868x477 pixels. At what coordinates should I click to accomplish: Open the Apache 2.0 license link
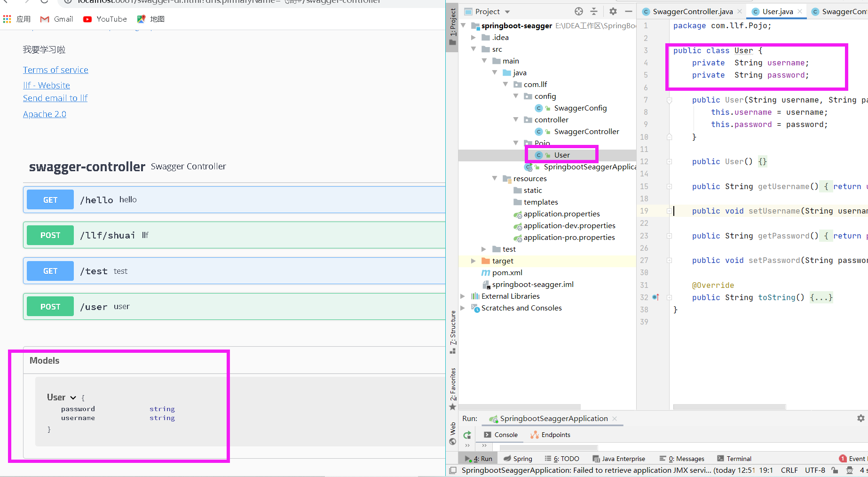pos(45,114)
